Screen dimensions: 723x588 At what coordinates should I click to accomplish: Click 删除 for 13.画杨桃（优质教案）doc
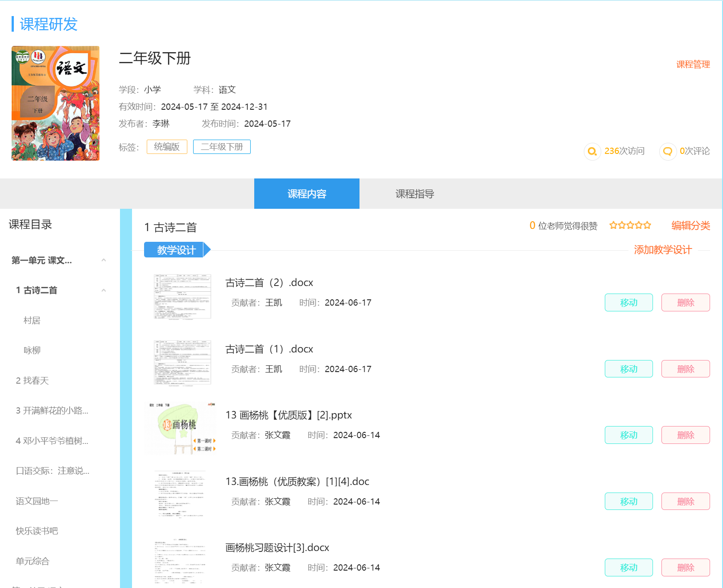(x=686, y=501)
